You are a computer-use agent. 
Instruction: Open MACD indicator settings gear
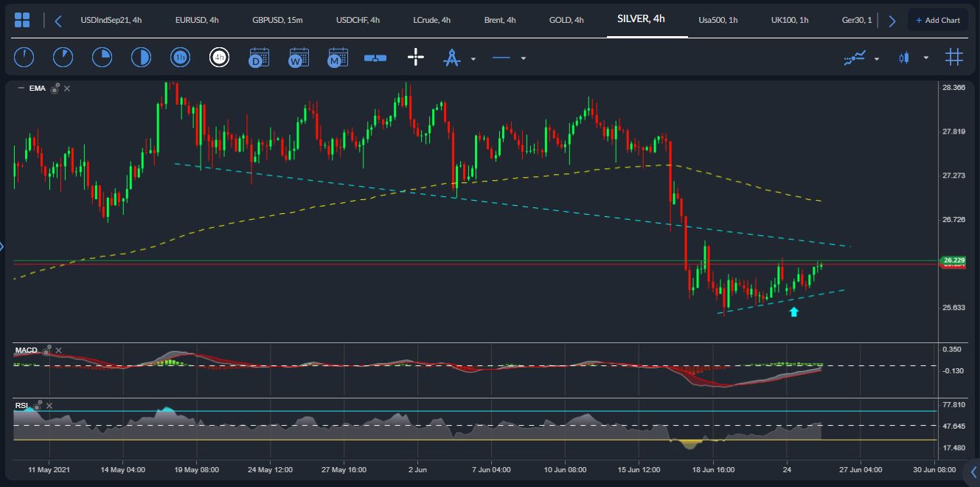click(46, 350)
